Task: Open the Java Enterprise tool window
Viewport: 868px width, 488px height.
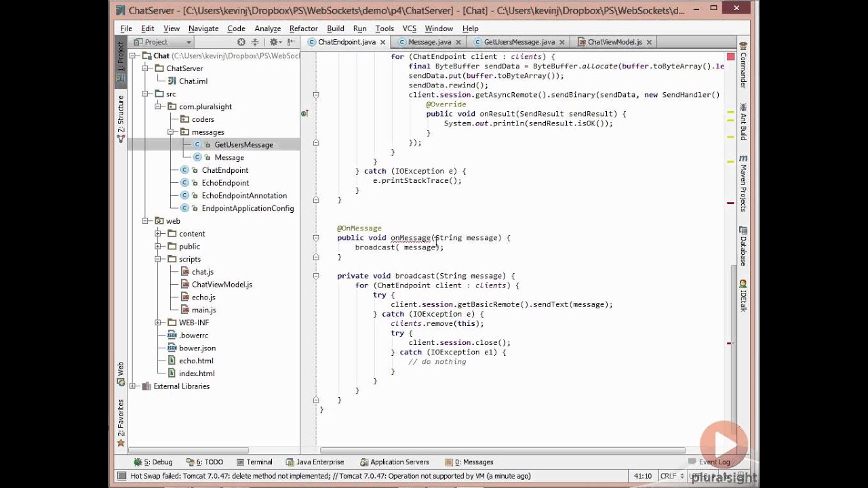Action: (315, 462)
